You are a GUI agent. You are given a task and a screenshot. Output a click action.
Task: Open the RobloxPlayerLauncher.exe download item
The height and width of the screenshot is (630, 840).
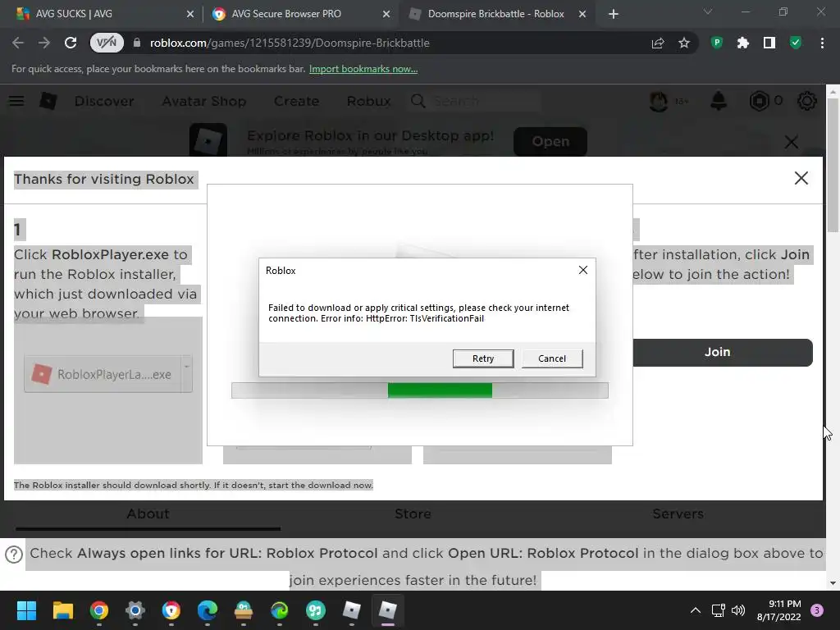pyautogui.click(x=103, y=374)
